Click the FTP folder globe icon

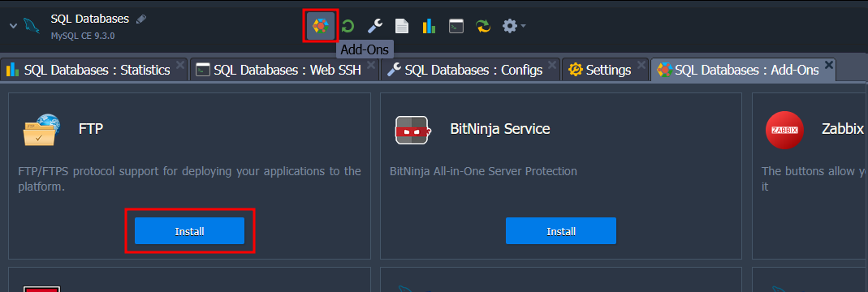click(x=41, y=130)
